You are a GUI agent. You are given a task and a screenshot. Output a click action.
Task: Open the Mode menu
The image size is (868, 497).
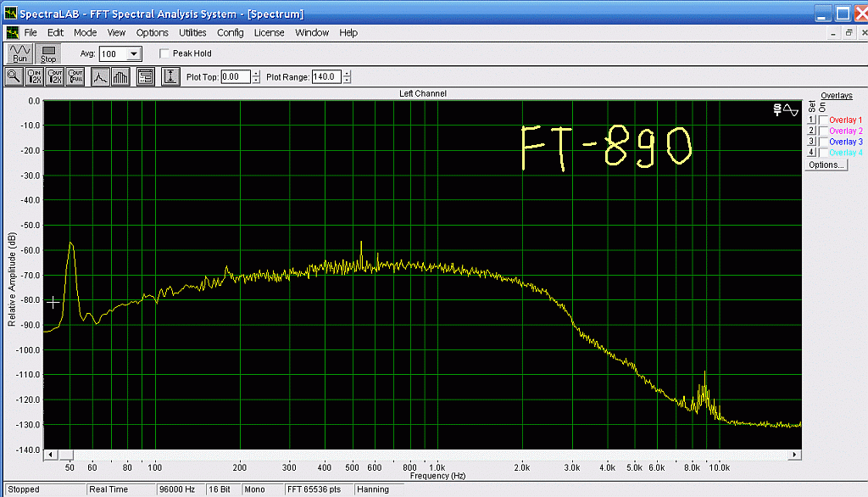86,33
